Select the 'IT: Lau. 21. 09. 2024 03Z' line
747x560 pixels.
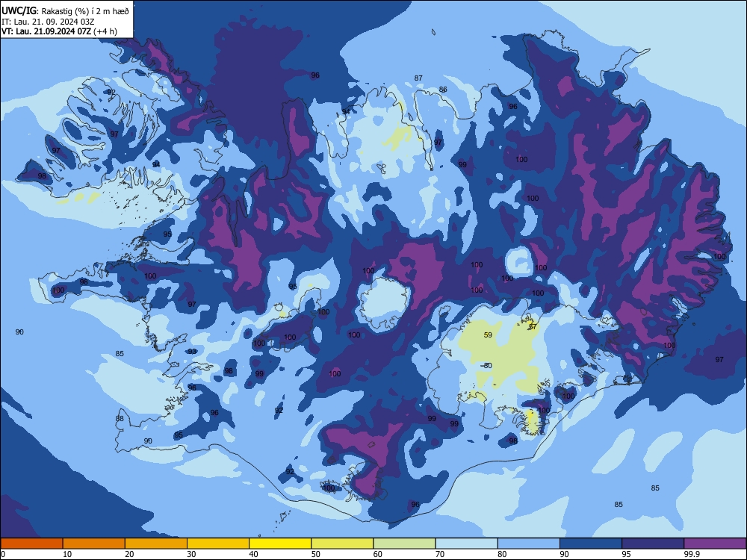[x=48, y=22]
